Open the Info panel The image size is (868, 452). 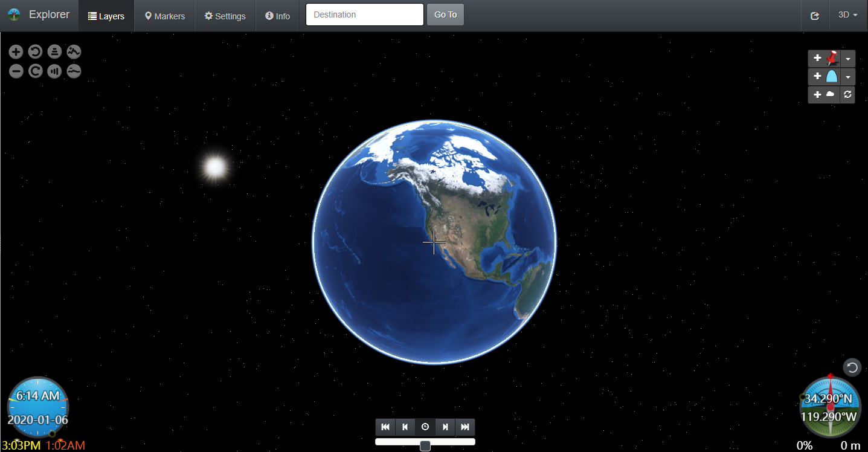(277, 16)
